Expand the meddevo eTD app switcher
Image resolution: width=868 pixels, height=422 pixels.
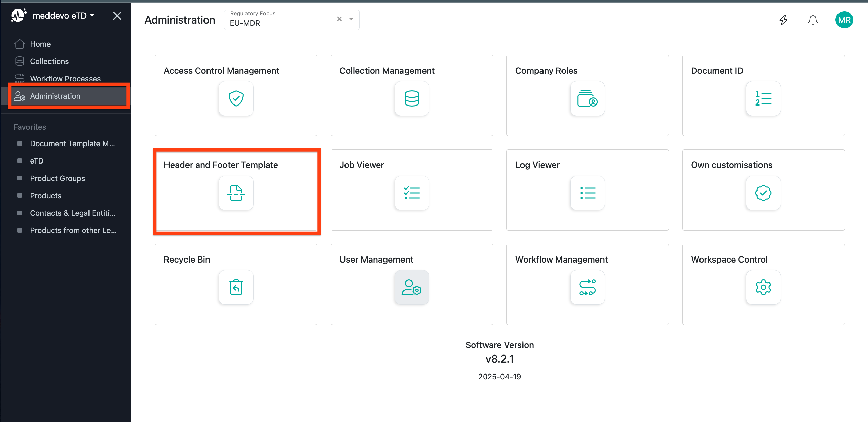tap(63, 16)
